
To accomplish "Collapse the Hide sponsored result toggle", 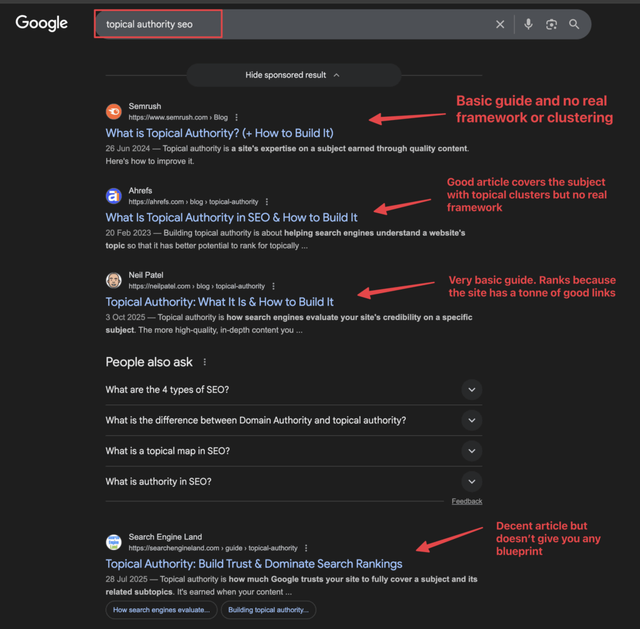I will point(293,75).
